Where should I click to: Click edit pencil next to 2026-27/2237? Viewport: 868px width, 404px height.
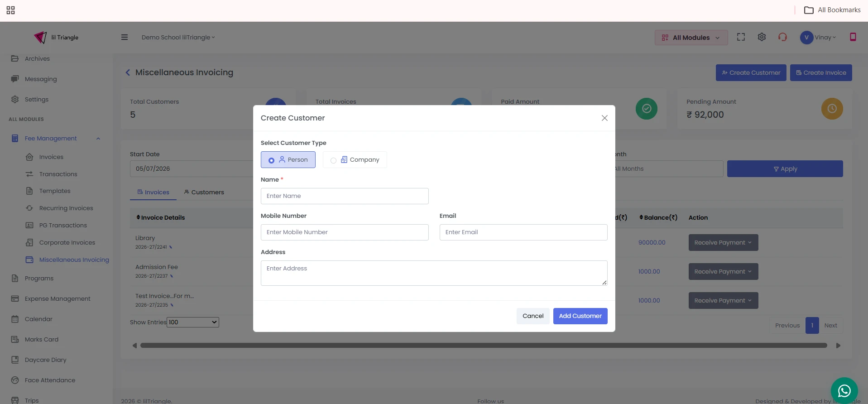(x=172, y=276)
